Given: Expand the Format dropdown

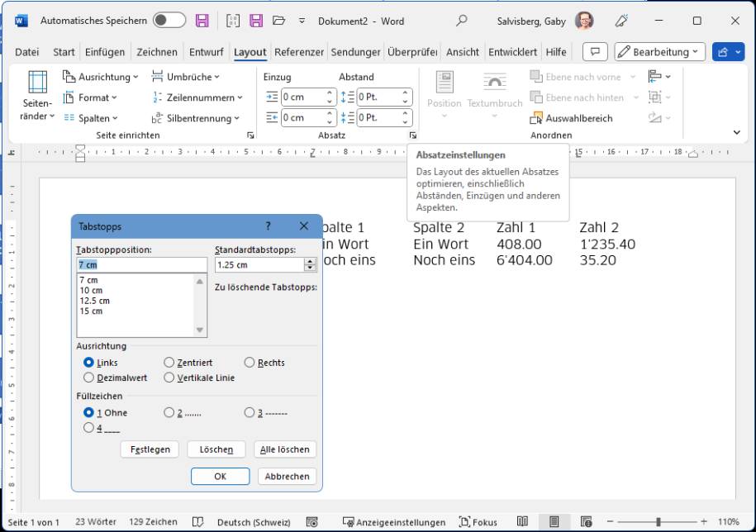Looking at the screenshot, I should click(93, 97).
